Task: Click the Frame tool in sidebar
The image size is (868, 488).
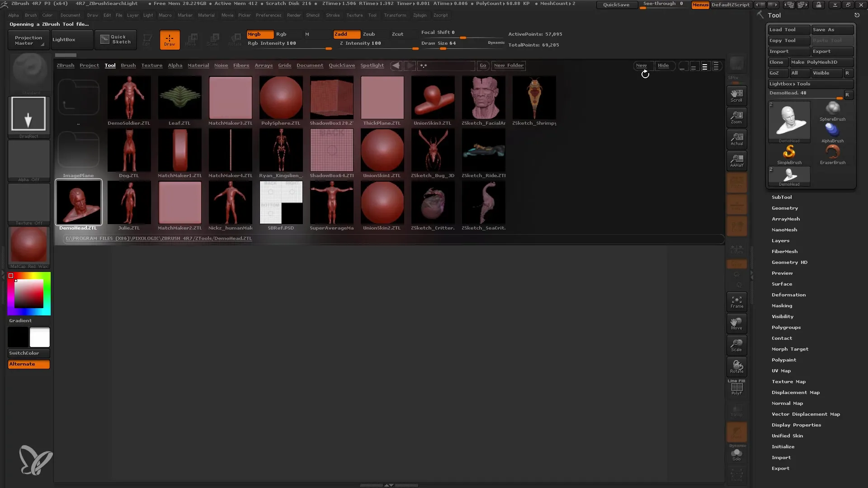Action: [737, 302]
